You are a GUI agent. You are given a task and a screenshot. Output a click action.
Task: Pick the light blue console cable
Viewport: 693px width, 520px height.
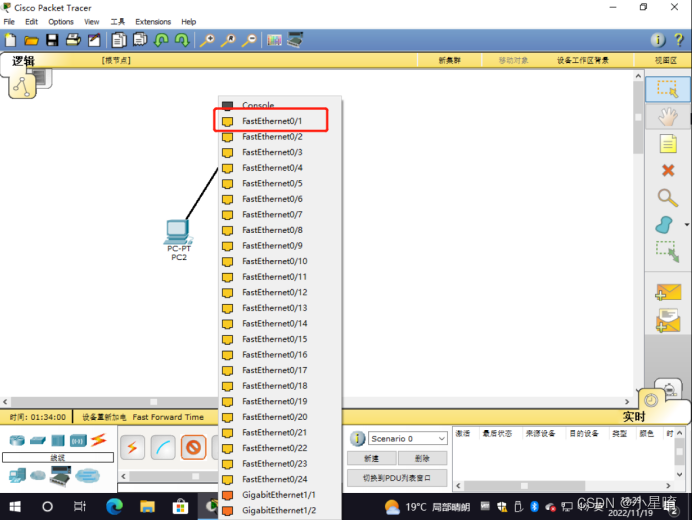point(163,448)
